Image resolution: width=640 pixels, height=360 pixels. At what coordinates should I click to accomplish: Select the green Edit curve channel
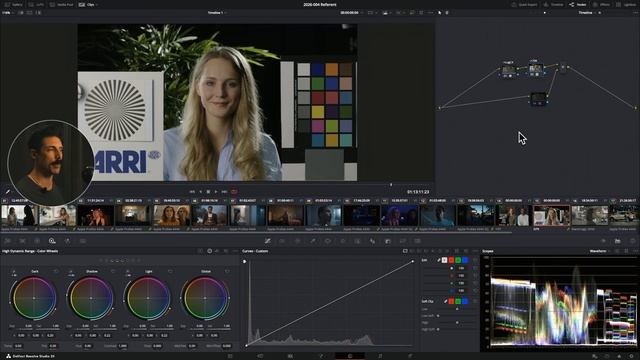[x=458, y=260]
